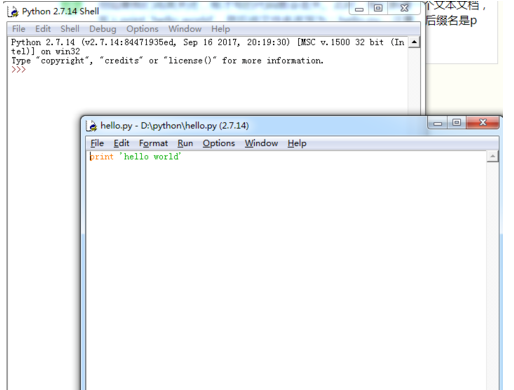Click 'license()' text in Shell banner
This screenshot has height=390, width=514.
click(x=190, y=61)
